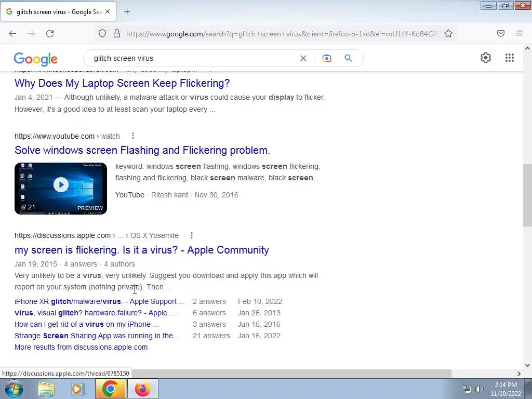The image size is (532, 399).
Task: Go back using the browser back arrow
Action: coord(12,34)
